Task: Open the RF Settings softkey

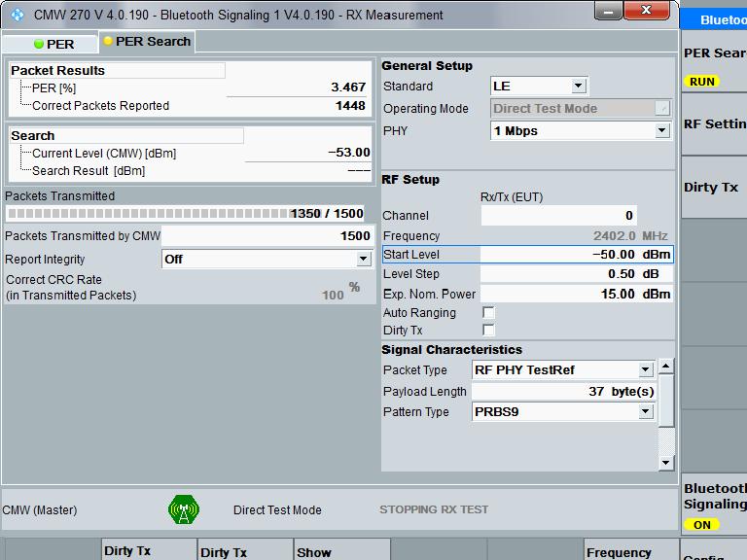Action: tap(715, 124)
